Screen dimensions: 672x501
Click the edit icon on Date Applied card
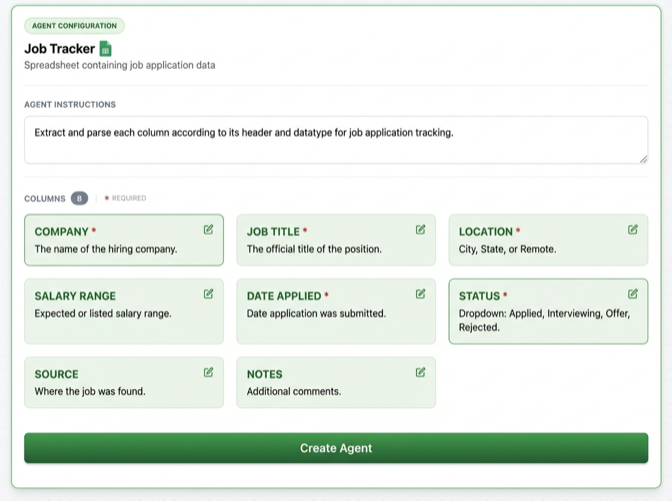coord(420,294)
